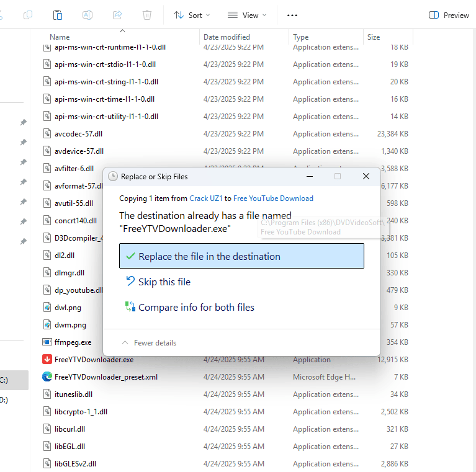Click the Delete trash icon
Image resolution: width=476 pixels, height=472 pixels.
tap(147, 15)
